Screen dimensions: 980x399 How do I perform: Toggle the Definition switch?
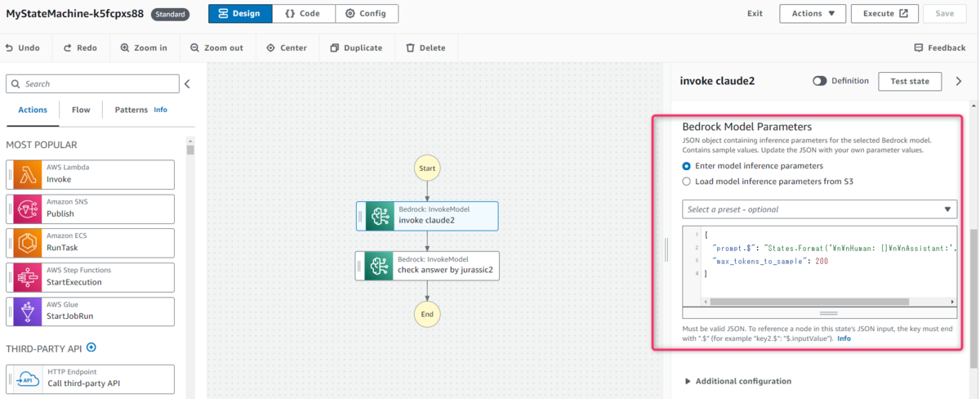(x=820, y=81)
